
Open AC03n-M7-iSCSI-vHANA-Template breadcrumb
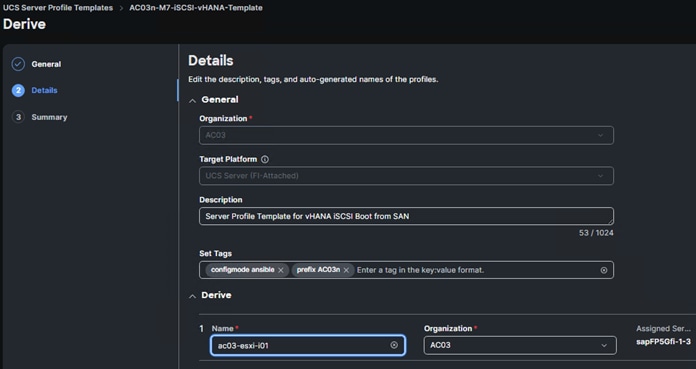[196, 8]
